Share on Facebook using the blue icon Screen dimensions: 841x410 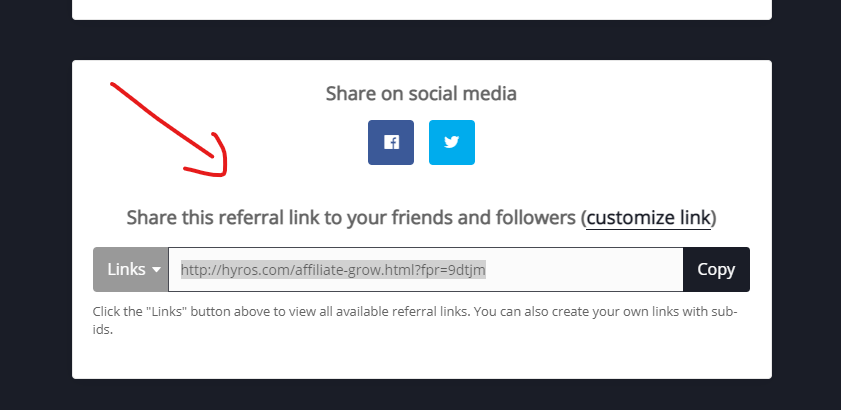point(390,142)
